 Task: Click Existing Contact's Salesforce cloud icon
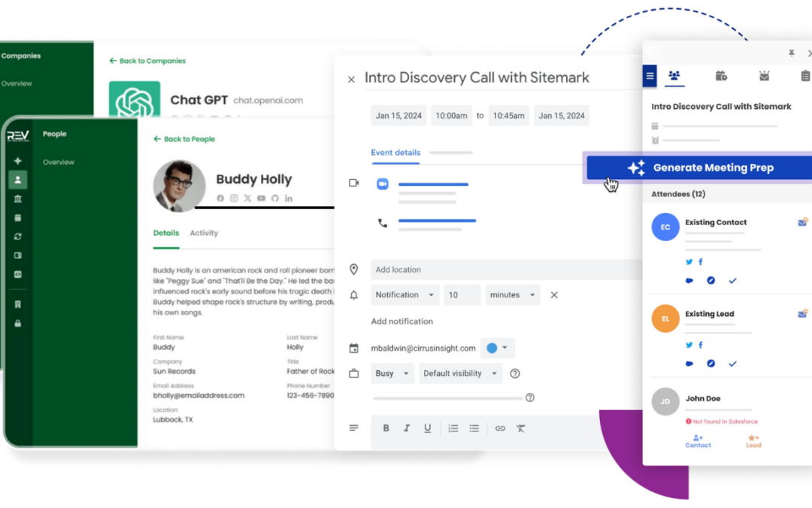(x=689, y=281)
